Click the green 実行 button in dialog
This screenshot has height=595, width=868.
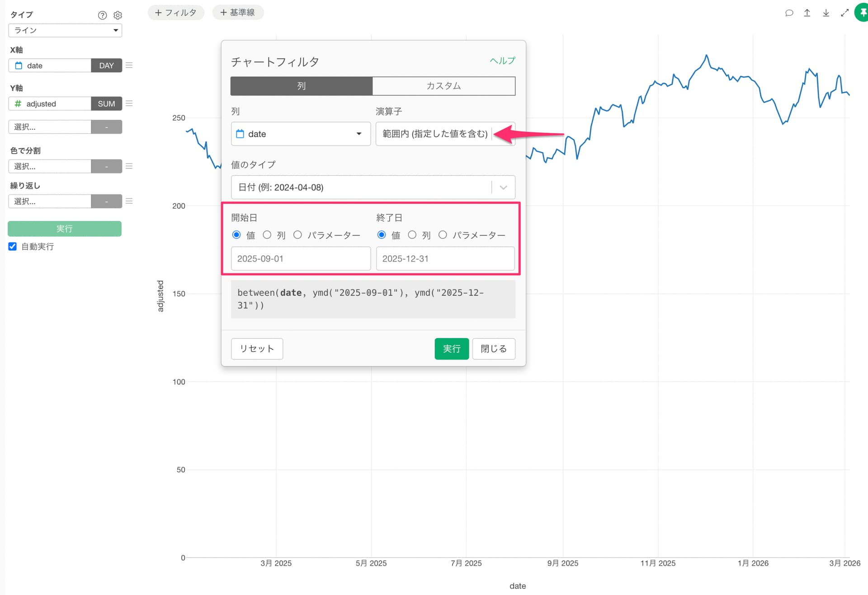click(451, 349)
